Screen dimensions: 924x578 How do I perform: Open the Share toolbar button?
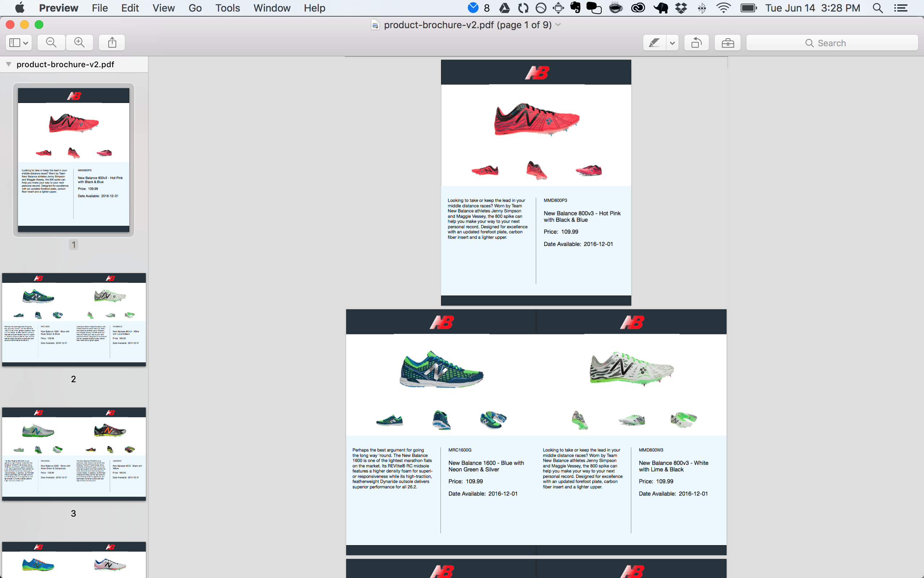click(112, 43)
